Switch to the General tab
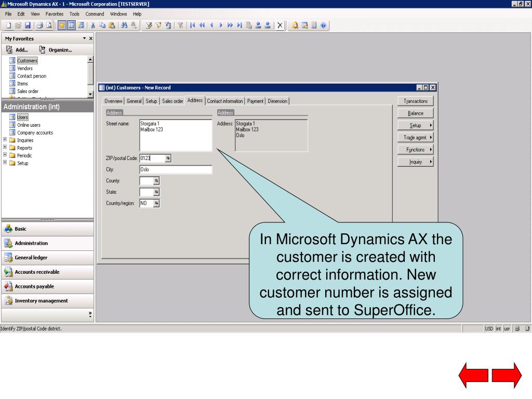Image resolution: width=532 pixels, height=399 pixels. click(134, 101)
